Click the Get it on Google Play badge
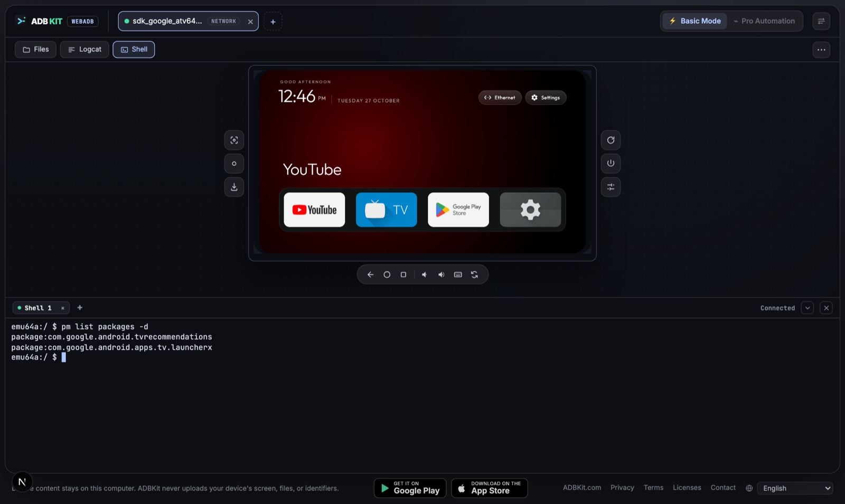This screenshot has width=845, height=504. [x=410, y=488]
